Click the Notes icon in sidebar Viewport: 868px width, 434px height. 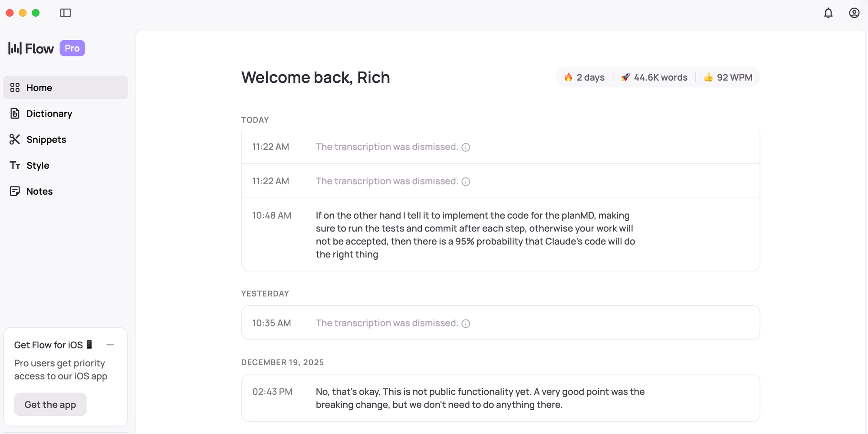coord(15,191)
